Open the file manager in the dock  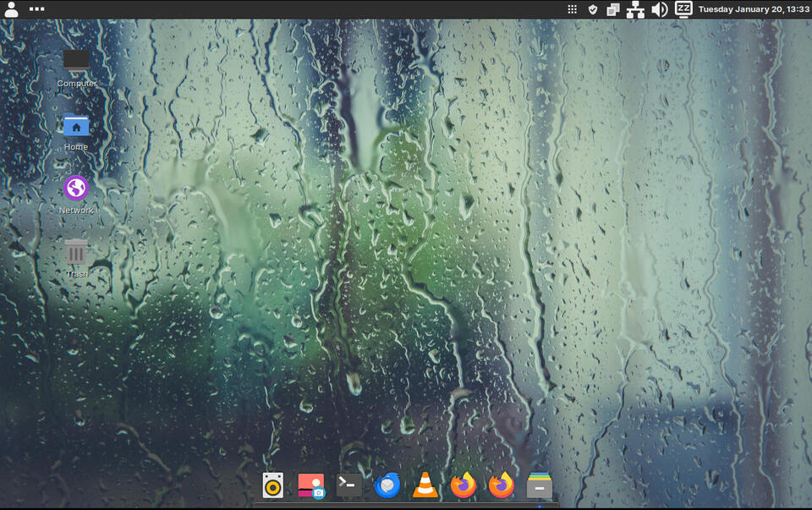click(540, 485)
